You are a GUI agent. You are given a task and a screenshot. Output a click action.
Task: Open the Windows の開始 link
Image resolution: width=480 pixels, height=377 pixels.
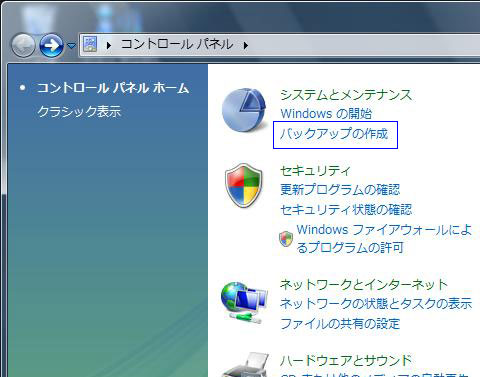326,114
